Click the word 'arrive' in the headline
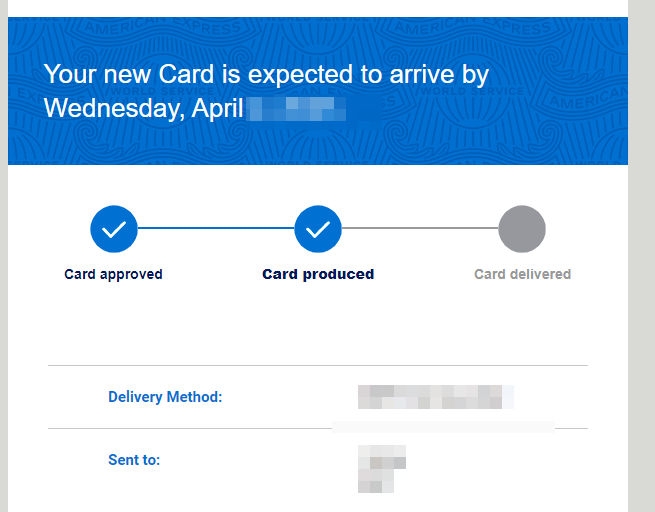This screenshot has width=655, height=512. coord(421,75)
